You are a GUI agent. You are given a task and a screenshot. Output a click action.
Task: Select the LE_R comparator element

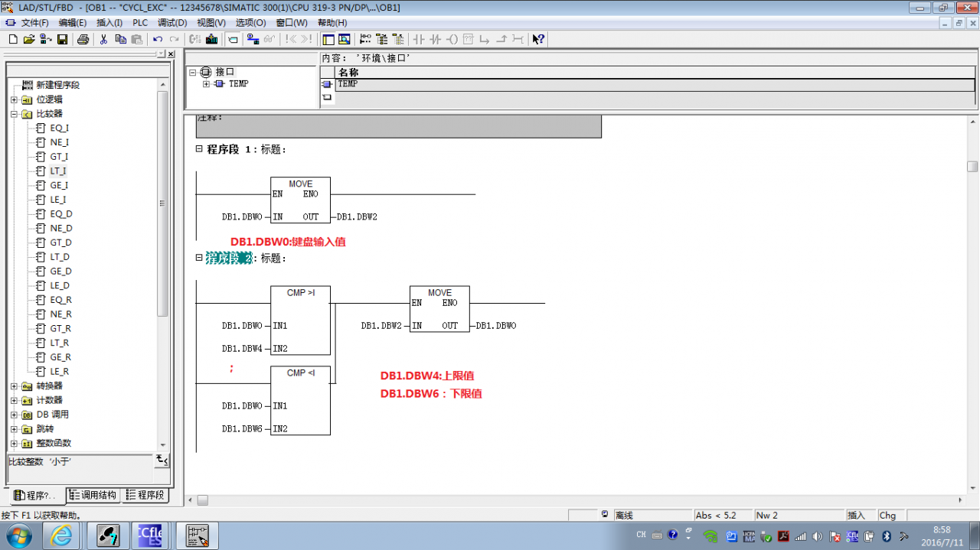60,372
